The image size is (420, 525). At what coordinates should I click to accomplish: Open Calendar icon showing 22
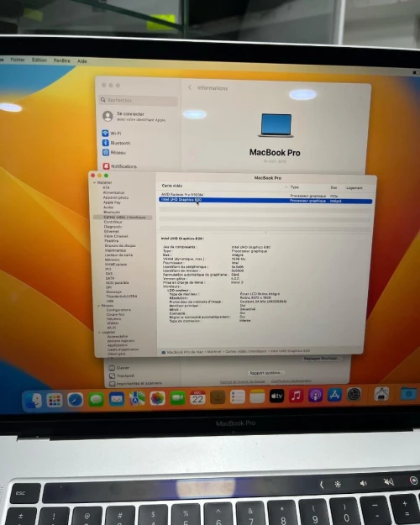pyautogui.click(x=197, y=398)
